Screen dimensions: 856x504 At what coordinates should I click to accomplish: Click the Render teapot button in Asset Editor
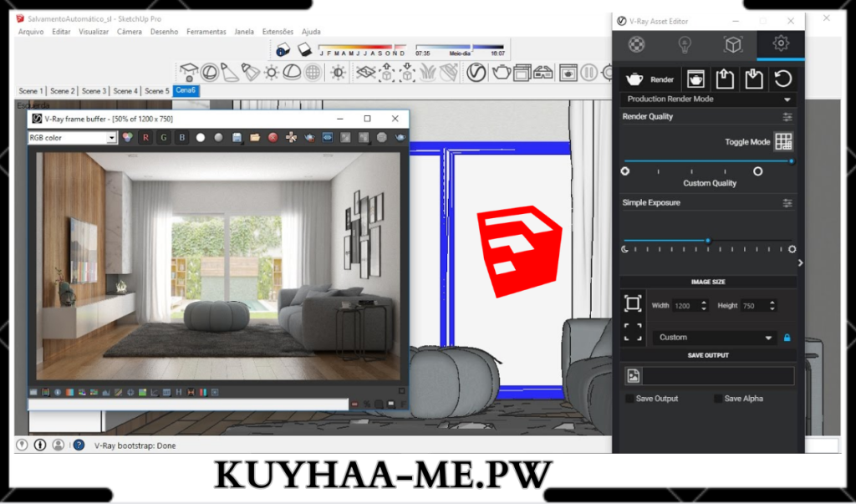pyautogui.click(x=650, y=79)
